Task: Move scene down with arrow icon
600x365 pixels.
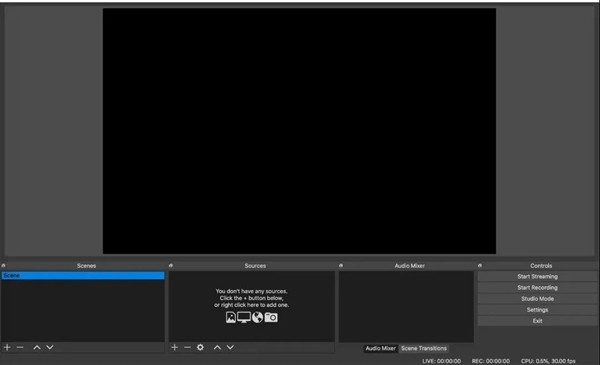Action: pyautogui.click(x=50, y=347)
